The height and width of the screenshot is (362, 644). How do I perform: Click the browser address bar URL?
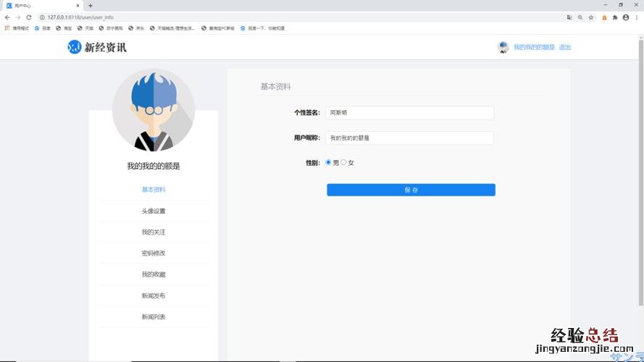tap(80, 17)
